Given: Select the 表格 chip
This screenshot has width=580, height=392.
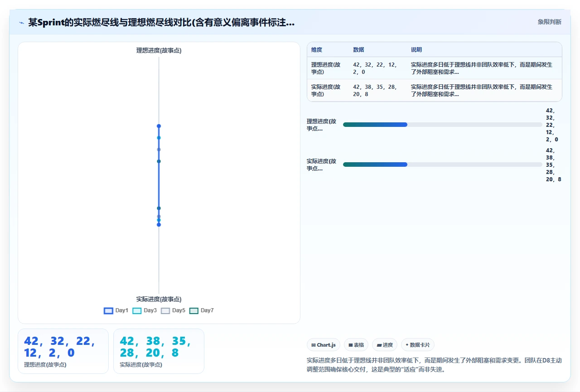Looking at the screenshot, I should (x=356, y=345).
